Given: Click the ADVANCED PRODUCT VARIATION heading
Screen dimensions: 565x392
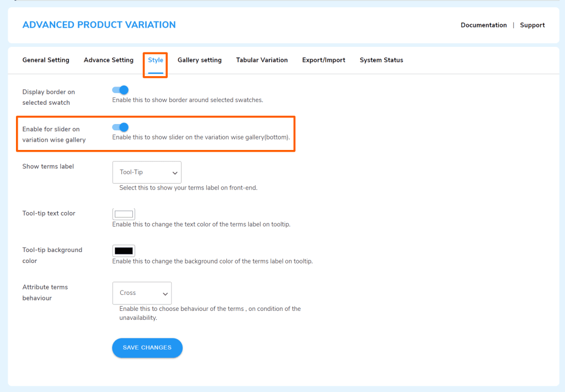Looking at the screenshot, I should click(x=99, y=24).
